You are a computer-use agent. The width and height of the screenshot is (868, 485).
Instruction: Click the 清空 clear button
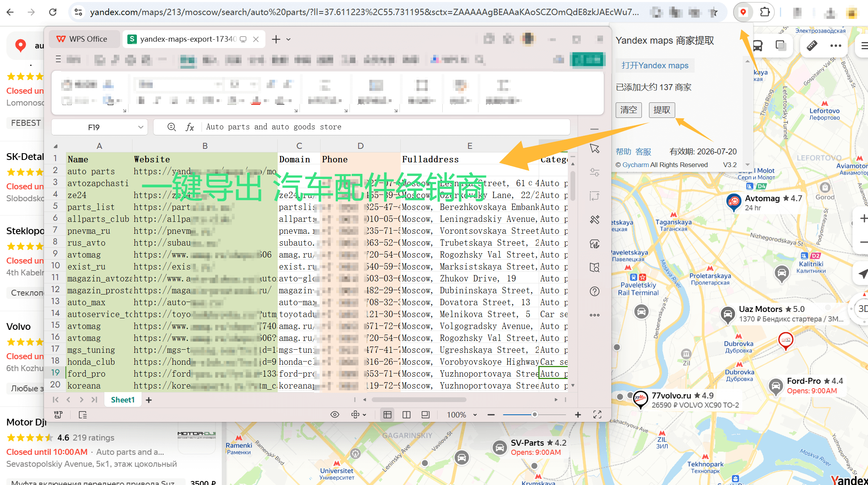pyautogui.click(x=628, y=110)
